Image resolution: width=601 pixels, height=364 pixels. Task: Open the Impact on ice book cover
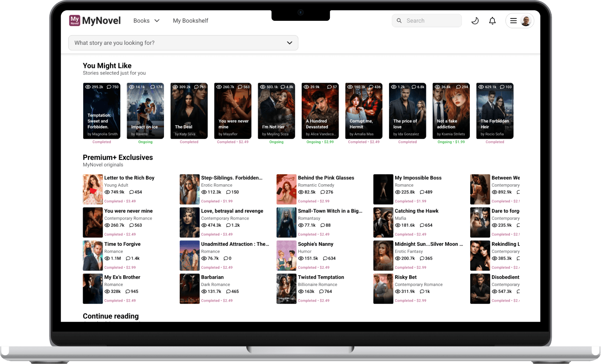coord(146,111)
